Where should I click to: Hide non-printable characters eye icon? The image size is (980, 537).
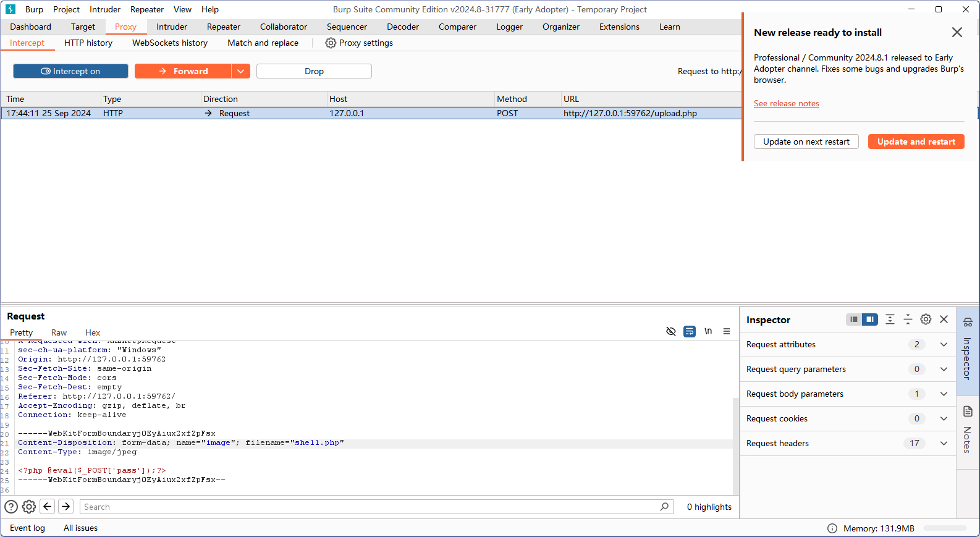click(671, 331)
